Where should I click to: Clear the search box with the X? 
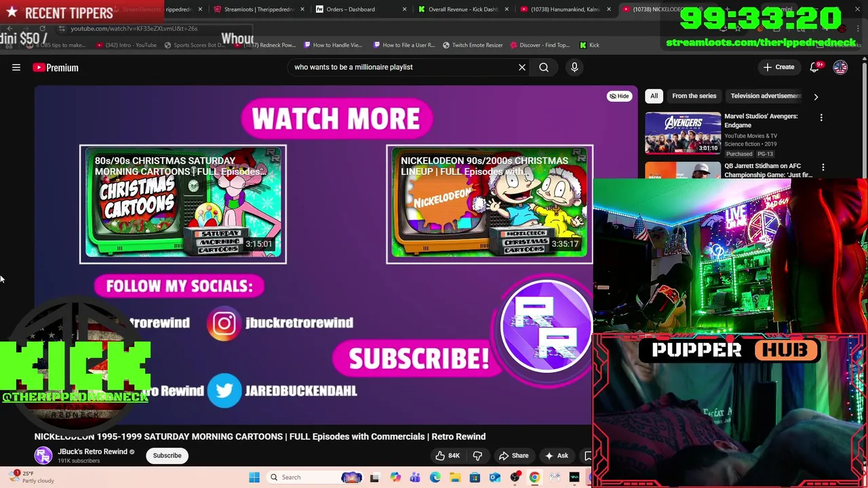522,67
